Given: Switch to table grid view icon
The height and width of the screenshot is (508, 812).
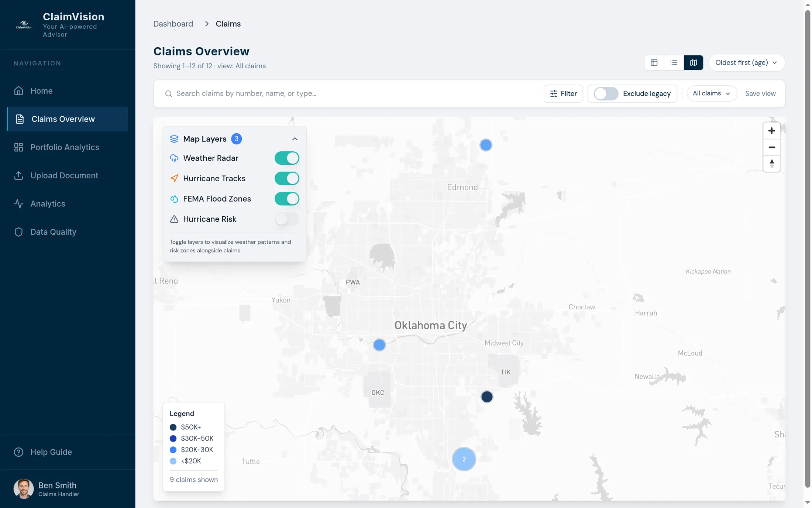Looking at the screenshot, I should 654,63.
